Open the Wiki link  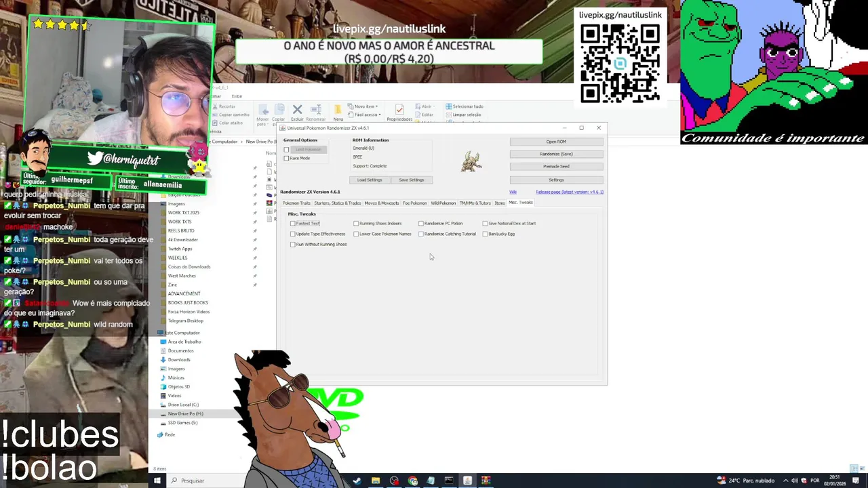coord(513,192)
